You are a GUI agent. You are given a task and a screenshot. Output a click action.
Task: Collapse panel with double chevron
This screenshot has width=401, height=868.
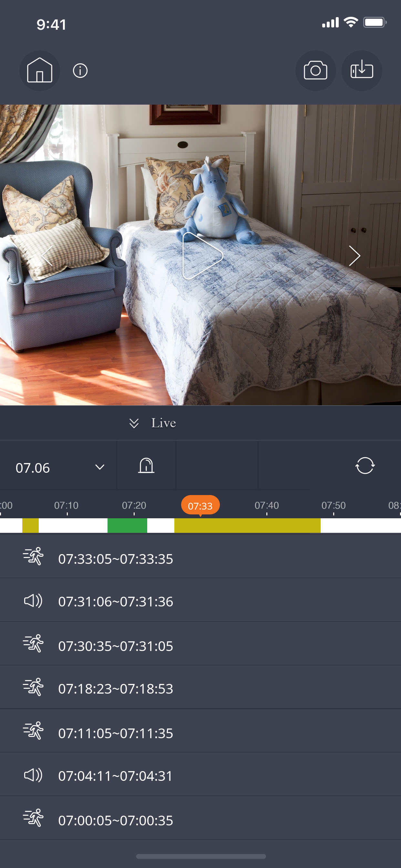pyautogui.click(x=134, y=423)
